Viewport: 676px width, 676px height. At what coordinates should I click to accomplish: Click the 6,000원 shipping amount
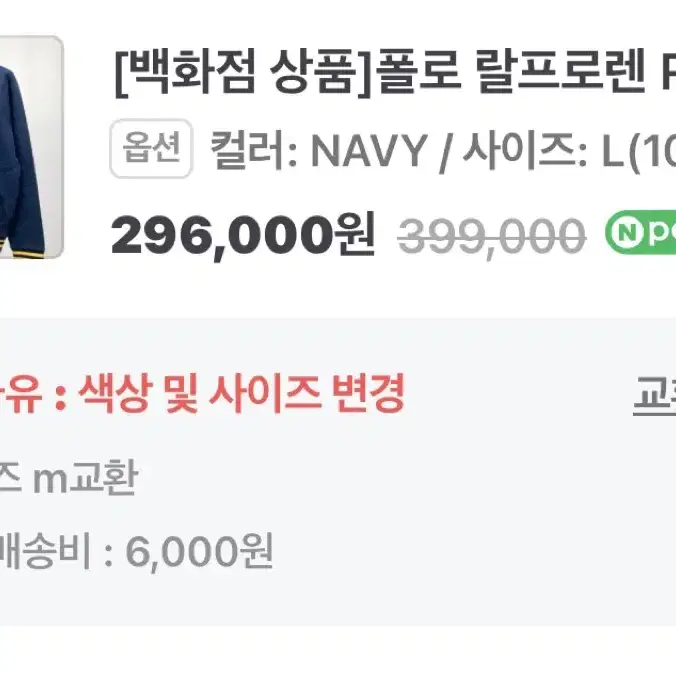(199, 551)
